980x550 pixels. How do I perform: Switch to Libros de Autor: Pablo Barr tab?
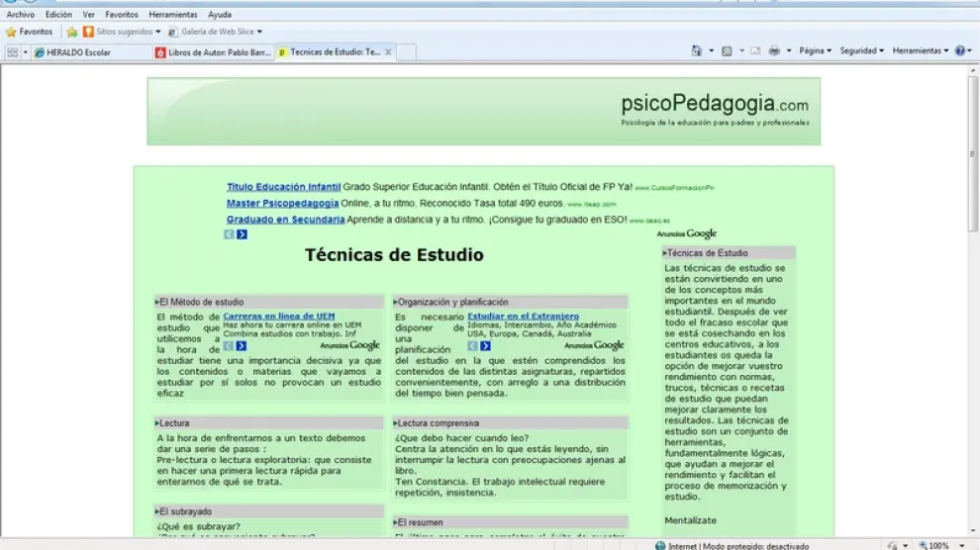(211, 52)
